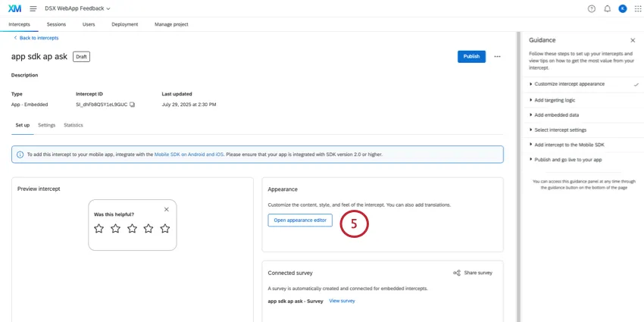This screenshot has height=322, width=644.
Task: Switch to the Statistics tab
Action: coord(73,125)
